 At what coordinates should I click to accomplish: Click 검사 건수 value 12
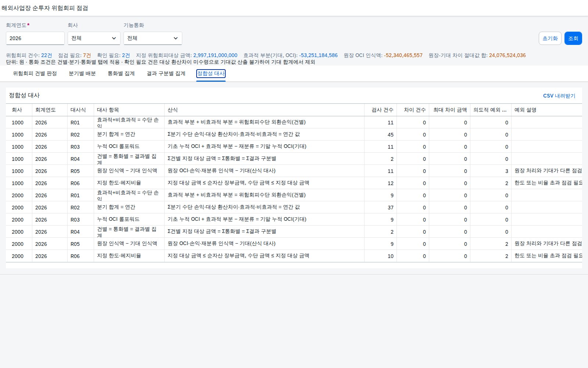point(391,183)
